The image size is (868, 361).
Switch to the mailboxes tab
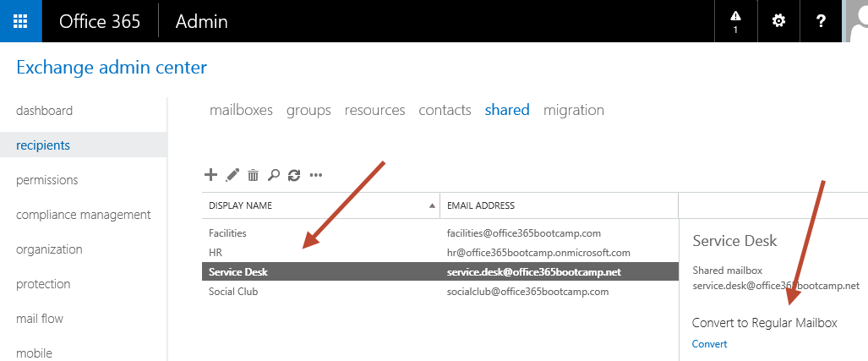[x=241, y=110]
